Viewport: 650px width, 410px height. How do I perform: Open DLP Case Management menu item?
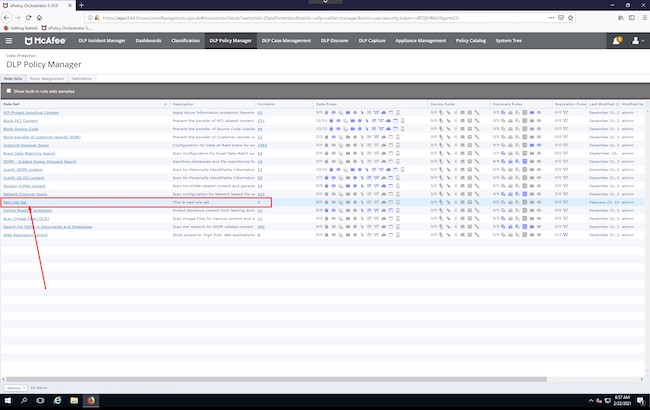click(x=286, y=41)
